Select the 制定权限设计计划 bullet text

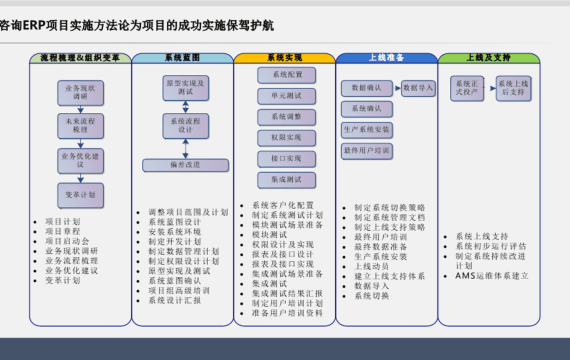click(184, 261)
